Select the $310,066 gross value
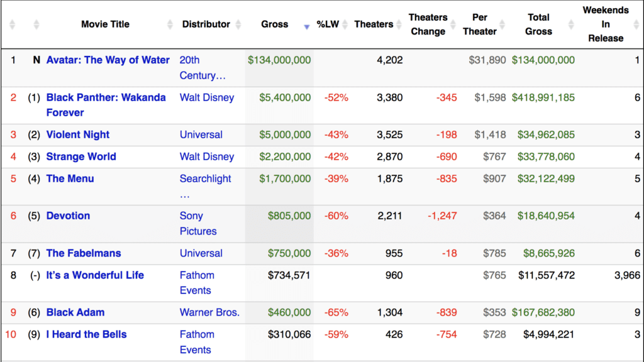Image resolution: width=644 pixels, height=362 pixels. tap(289, 334)
